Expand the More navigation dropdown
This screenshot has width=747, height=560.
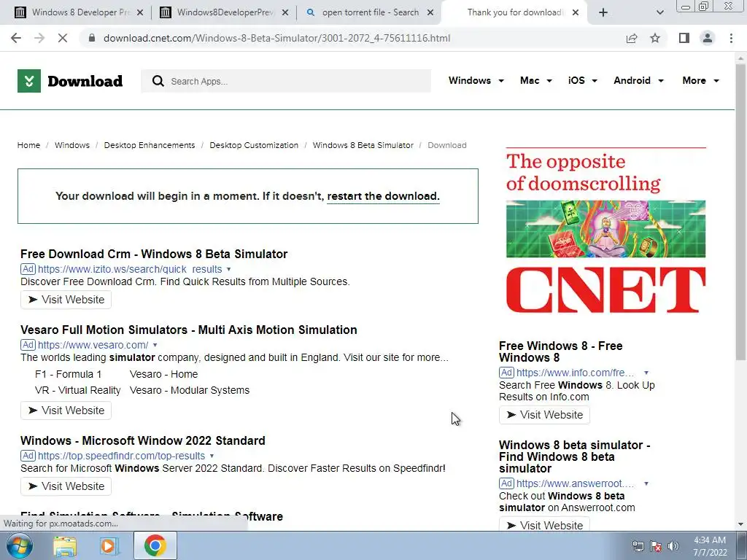pyautogui.click(x=700, y=80)
